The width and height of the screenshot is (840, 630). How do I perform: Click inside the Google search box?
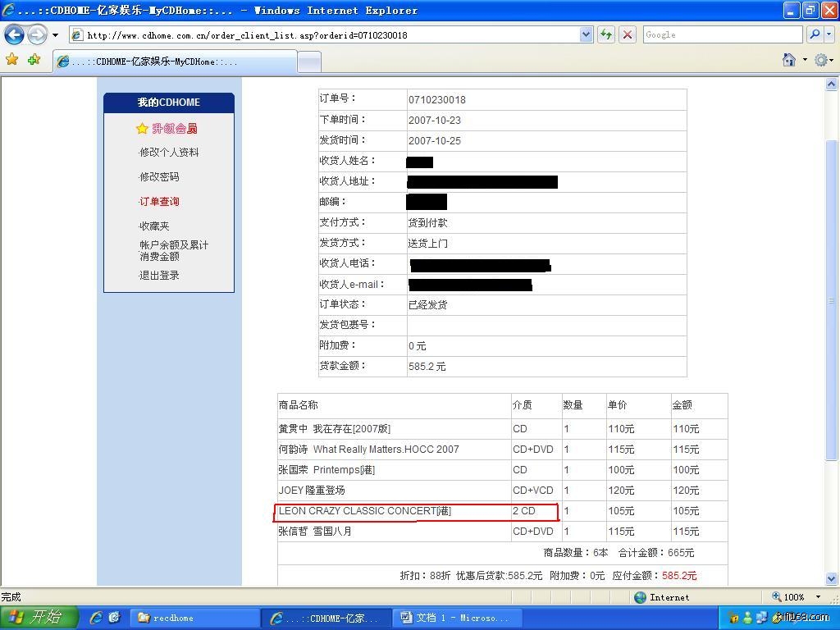pyautogui.click(x=722, y=34)
